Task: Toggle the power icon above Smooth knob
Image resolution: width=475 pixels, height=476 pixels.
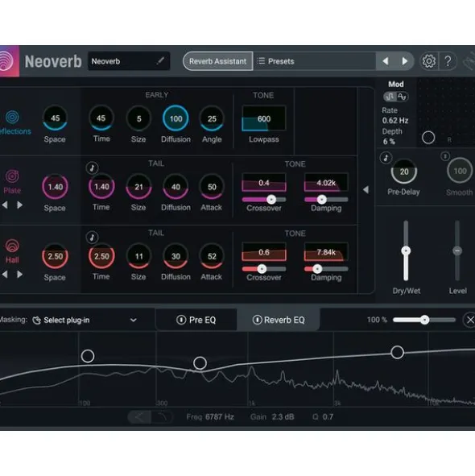Action: pyautogui.click(x=445, y=156)
